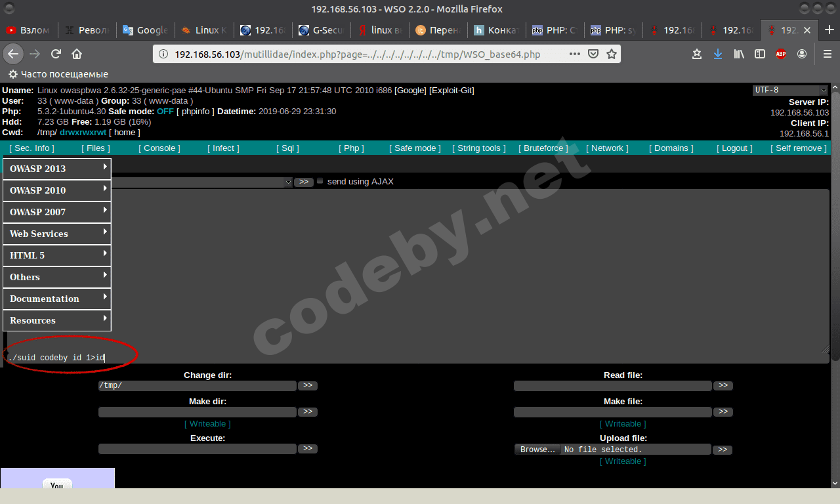The height and width of the screenshot is (504, 840).
Task: Go back to the previous page
Action: click(x=14, y=54)
